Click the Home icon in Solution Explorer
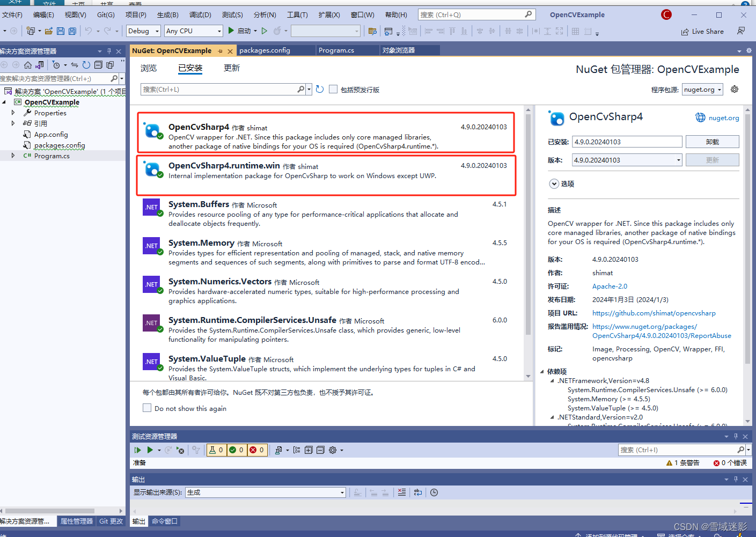 click(x=28, y=65)
